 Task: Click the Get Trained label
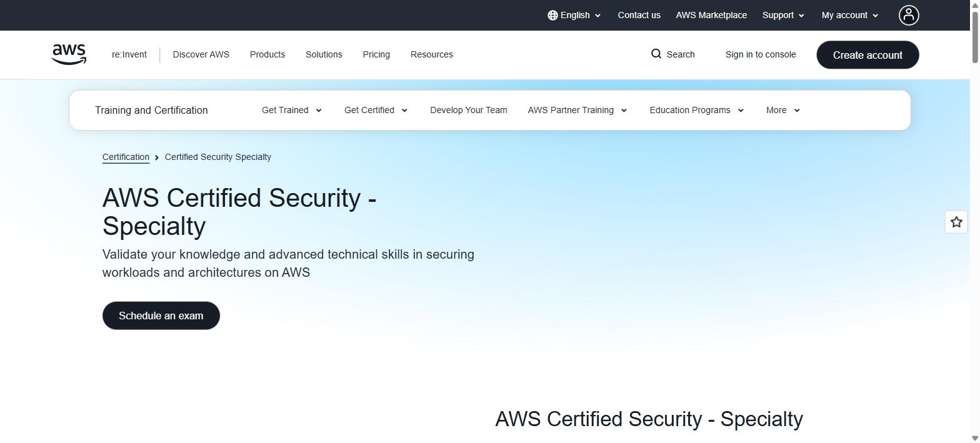(285, 110)
